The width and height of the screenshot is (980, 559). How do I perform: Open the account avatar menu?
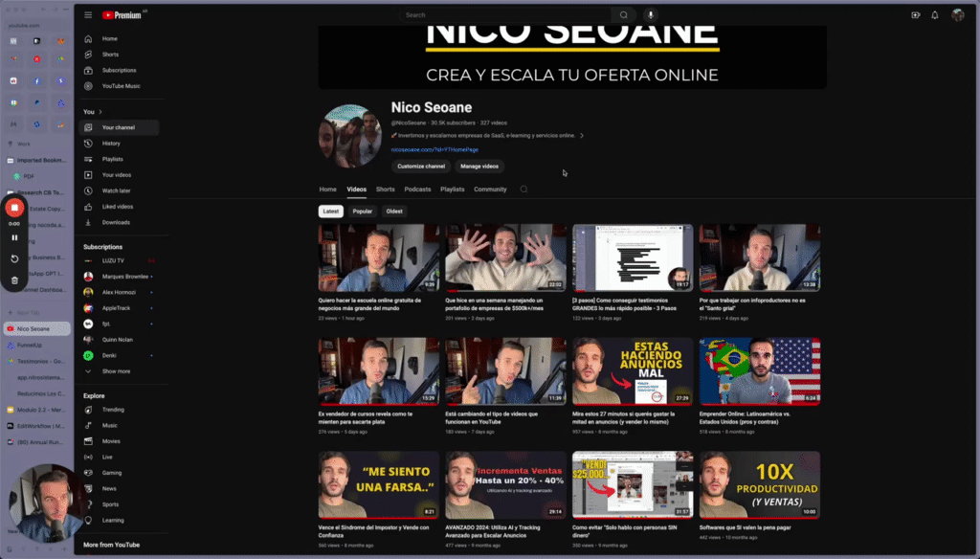point(957,15)
